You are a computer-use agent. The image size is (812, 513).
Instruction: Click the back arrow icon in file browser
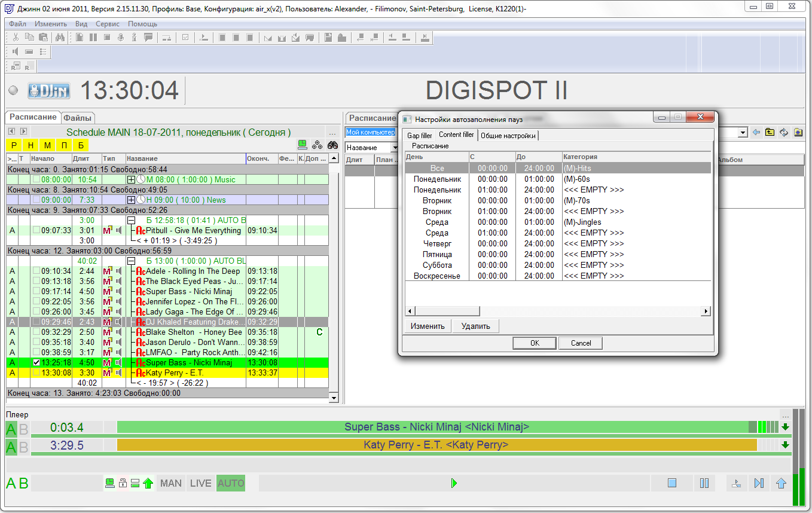tap(756, 132)
